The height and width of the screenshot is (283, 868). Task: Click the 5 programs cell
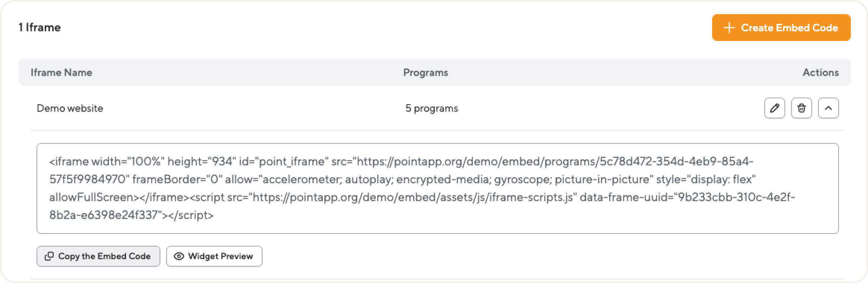pyautogui.click(x=431, y=108)
